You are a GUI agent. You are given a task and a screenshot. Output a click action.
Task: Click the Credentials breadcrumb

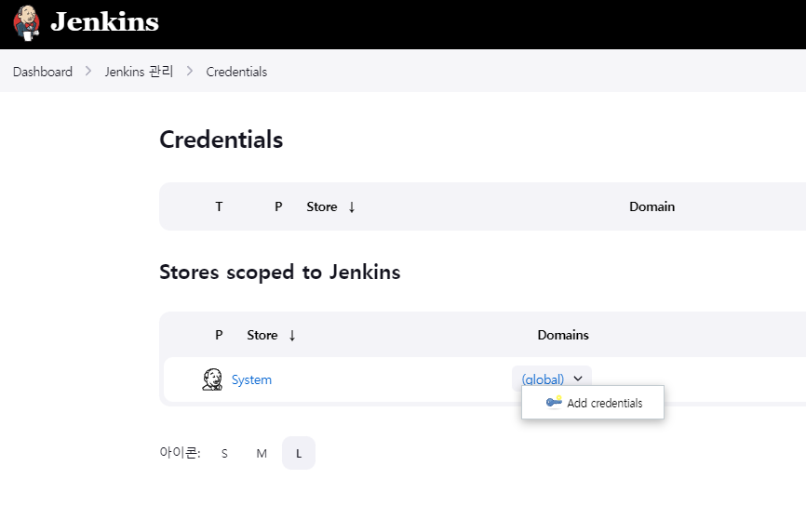pos(236,72)
